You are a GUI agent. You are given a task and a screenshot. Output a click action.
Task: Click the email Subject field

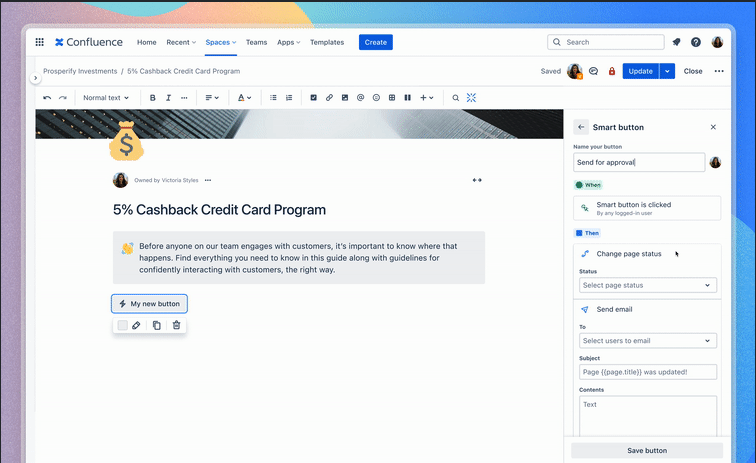tap(648, 372)
